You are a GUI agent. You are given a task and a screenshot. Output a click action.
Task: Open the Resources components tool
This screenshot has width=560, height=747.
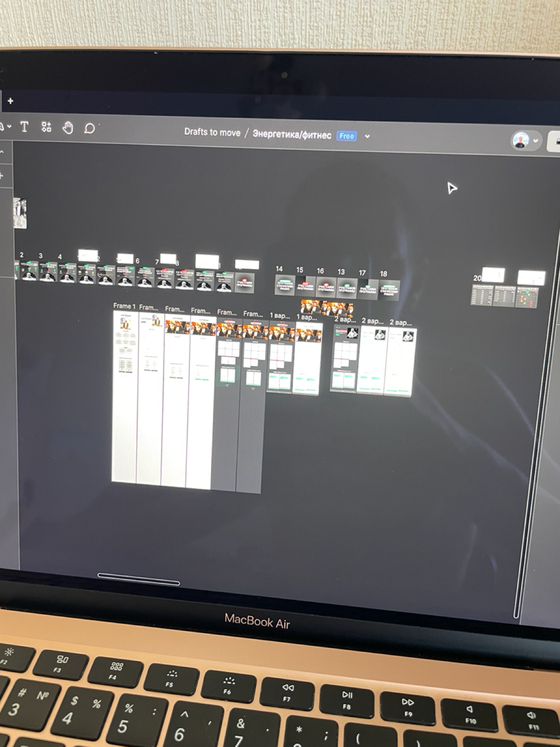point(46,127)
